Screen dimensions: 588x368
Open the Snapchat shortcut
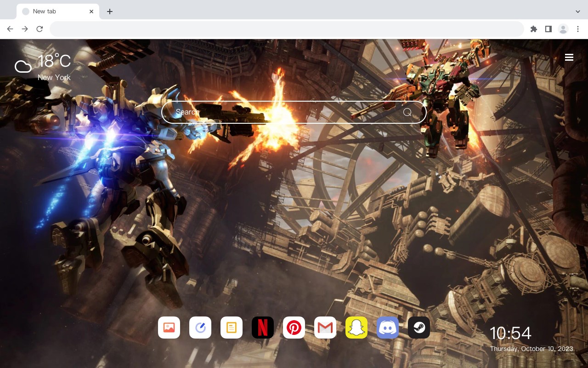click(356, 328)
